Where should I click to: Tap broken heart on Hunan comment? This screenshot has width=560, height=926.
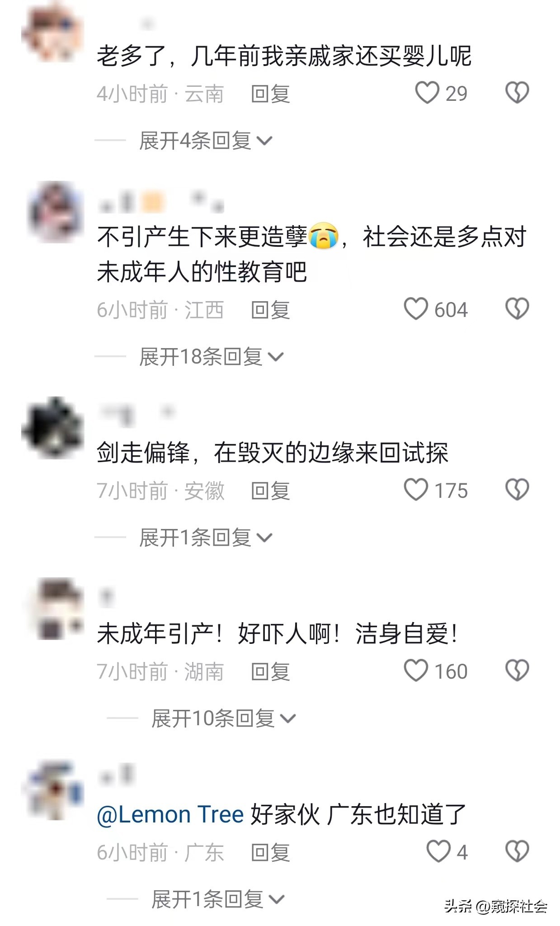pos(517,671)
